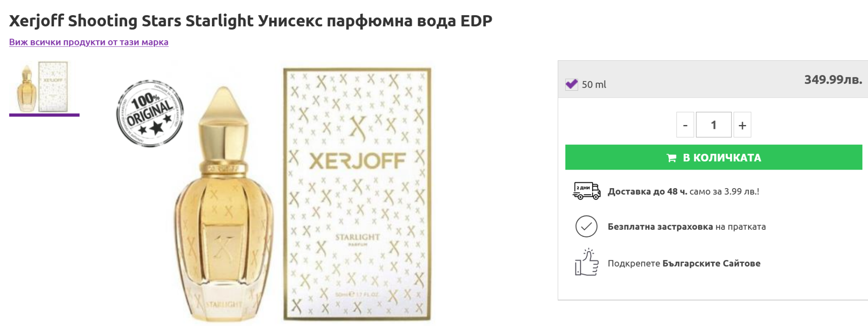Click the delivery truck icon
The width and height of the screenshot is (868, 326).
pyautogui.click(x=586, y=191)
